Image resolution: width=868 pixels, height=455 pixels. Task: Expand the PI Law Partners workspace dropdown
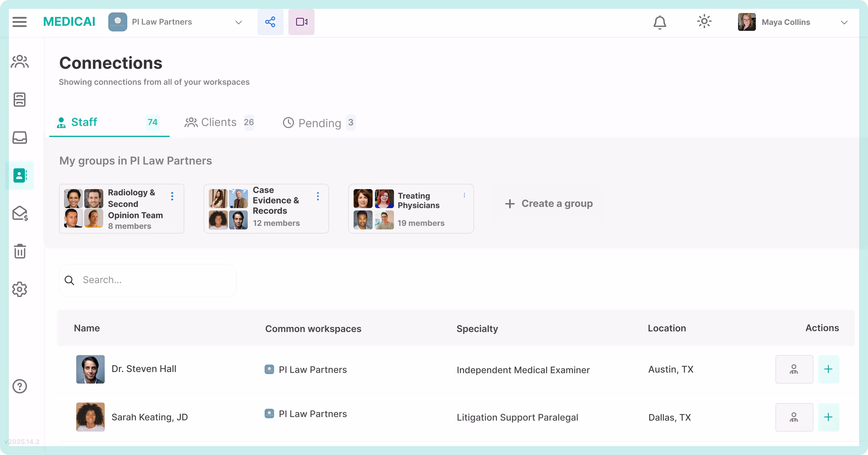[x=238, y=22]
